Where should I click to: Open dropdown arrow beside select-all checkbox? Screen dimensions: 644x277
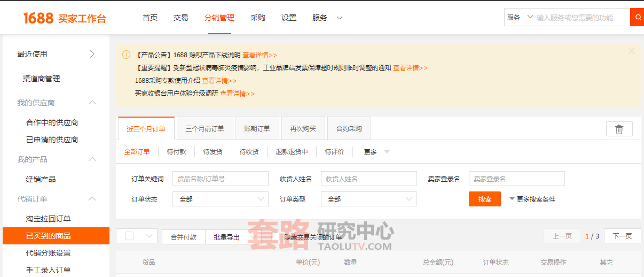click(x=149, y=236)
